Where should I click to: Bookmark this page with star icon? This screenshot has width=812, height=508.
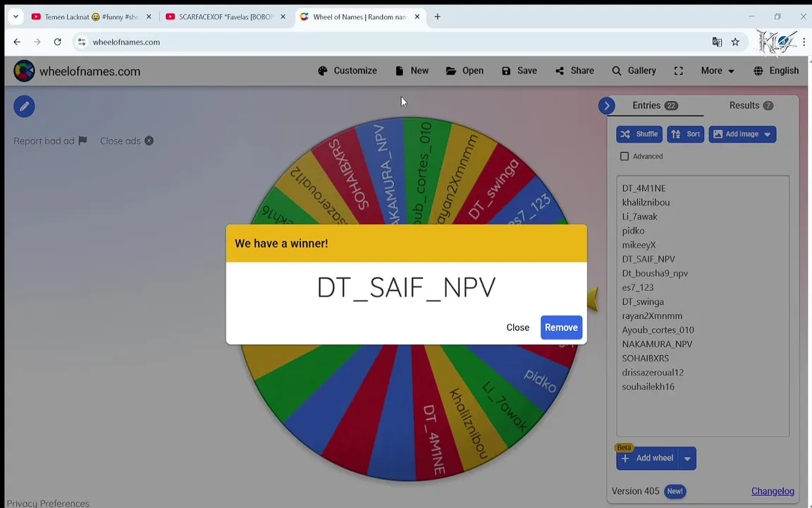735,42
